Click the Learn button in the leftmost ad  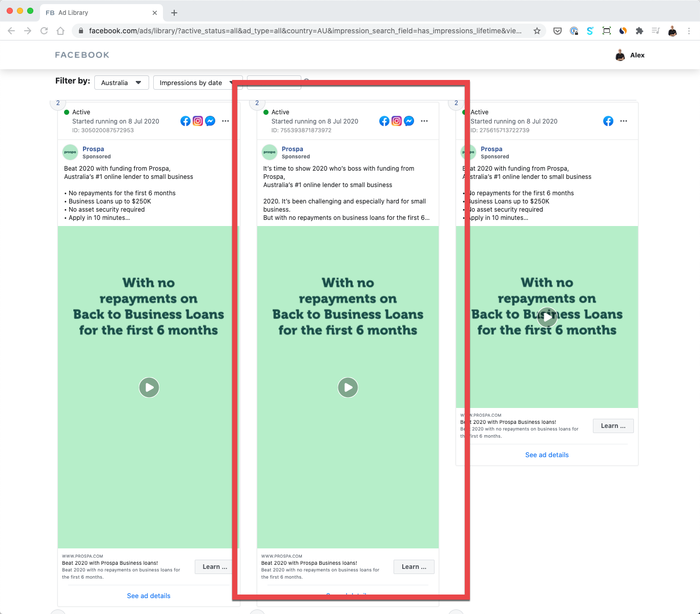[x=215, y=567]
